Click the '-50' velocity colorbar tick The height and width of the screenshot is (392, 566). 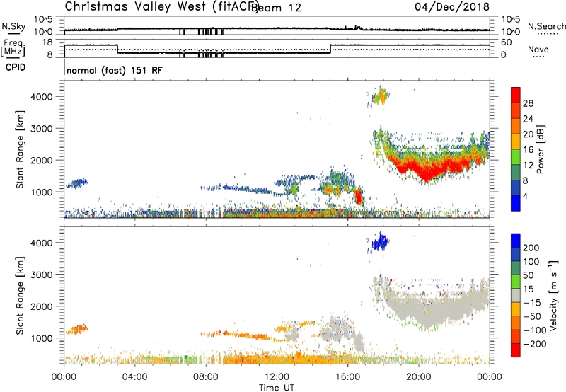pos(532,316)
